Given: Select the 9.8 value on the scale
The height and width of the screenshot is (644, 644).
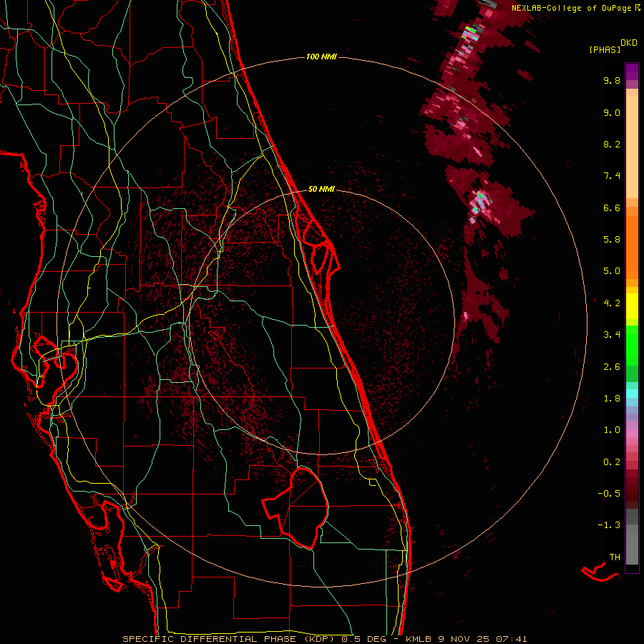Looking at the screenshot, I should (x=612, y=80).
